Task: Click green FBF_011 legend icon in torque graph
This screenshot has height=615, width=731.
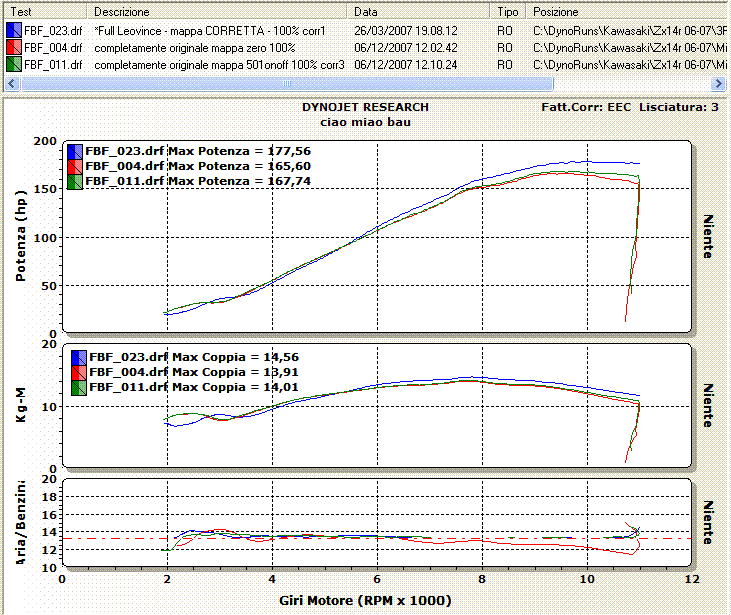Action: [x=77, y=386]
